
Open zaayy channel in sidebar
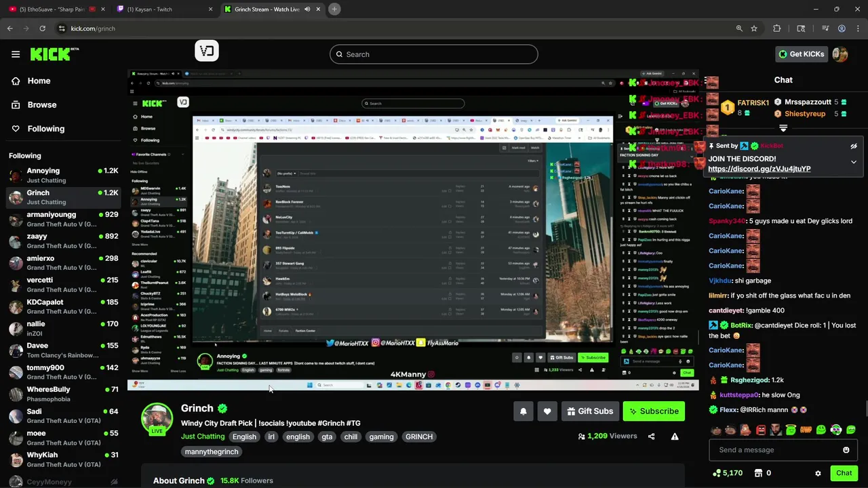(x=63, y=241)
